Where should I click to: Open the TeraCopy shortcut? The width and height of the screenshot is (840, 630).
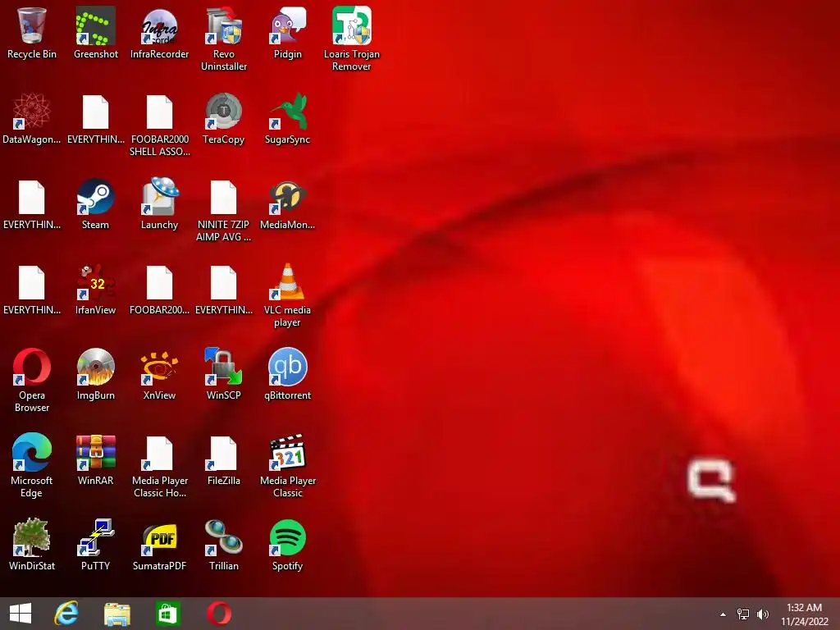point(223,119)
